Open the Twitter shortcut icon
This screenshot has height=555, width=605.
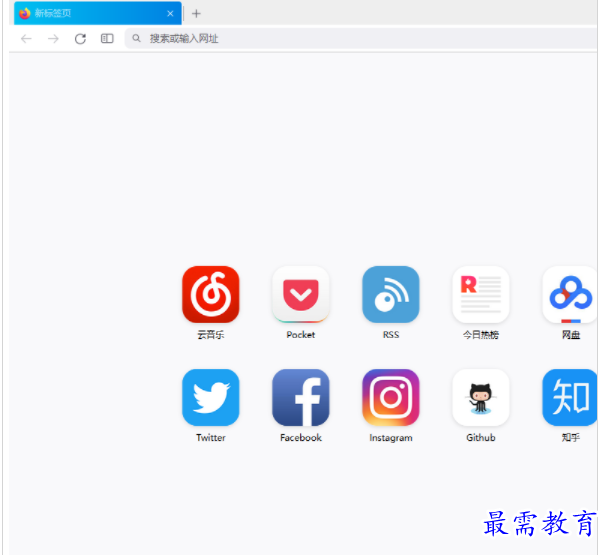pos(211,397)
